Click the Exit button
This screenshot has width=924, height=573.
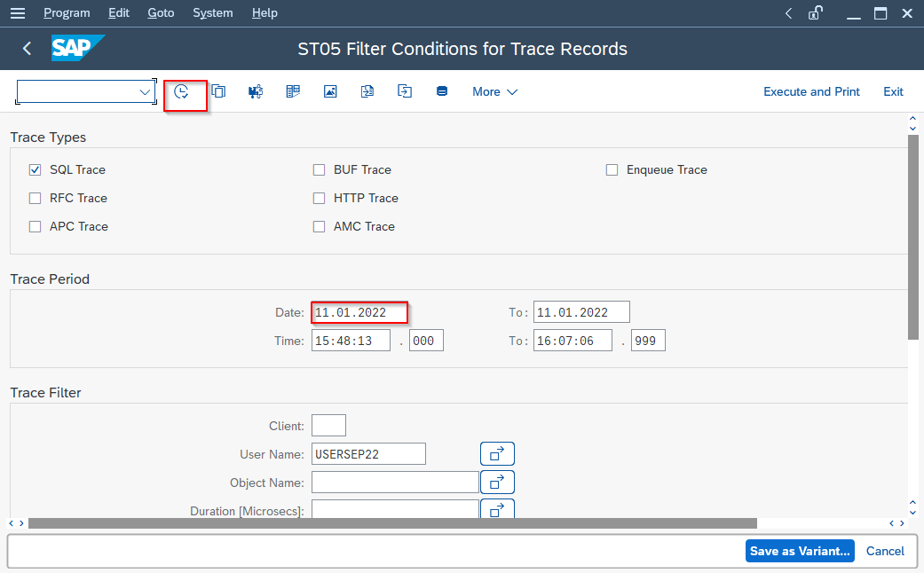(893, 92)
